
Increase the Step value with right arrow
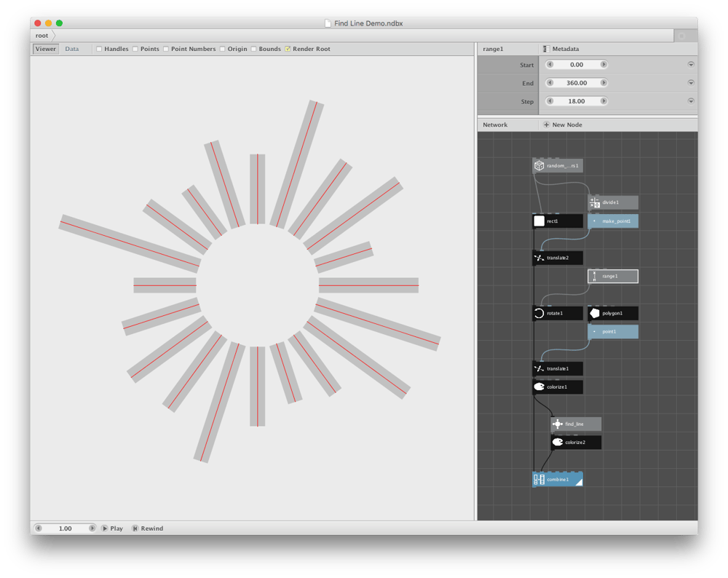[604, 100]
